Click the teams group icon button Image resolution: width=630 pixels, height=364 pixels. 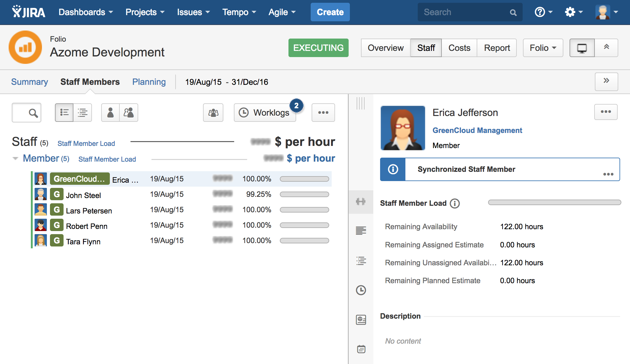(213, 113)
